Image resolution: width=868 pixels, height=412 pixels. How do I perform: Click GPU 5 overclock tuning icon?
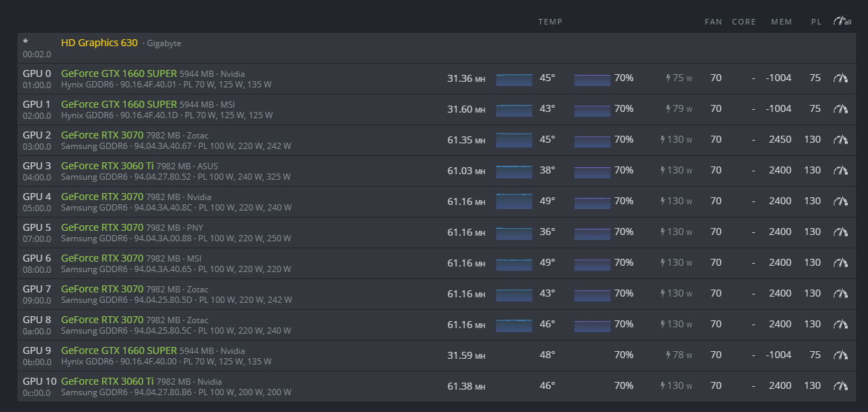[840, 232]
